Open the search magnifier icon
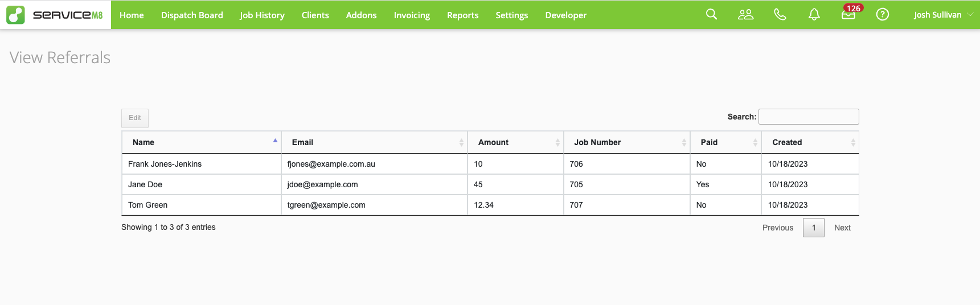The height and width of the screenshot is (305, 980). tap(711, 14)
